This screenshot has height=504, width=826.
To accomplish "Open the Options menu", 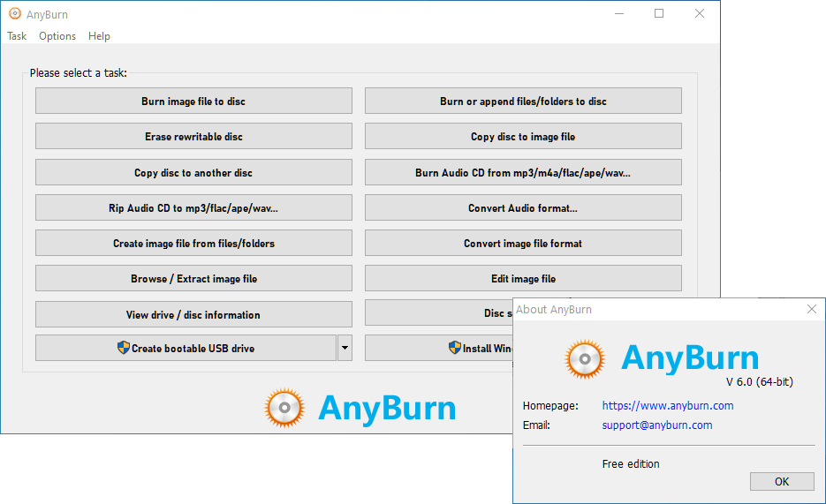I will click(x=57, y=36).
